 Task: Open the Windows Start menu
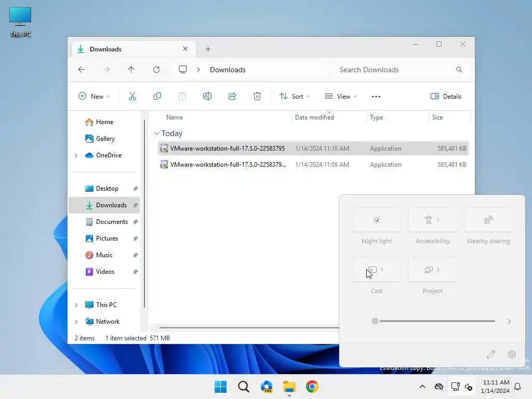(220, 387)
